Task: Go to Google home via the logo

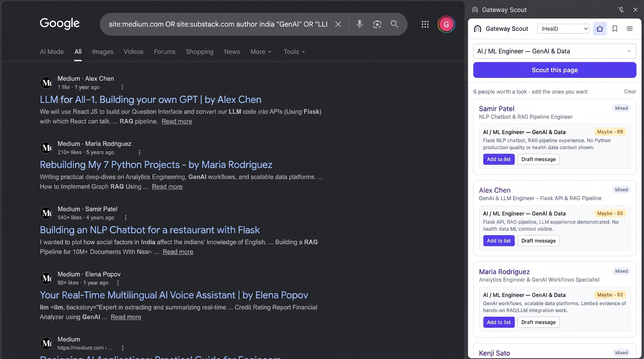Action: click(60, 24)
